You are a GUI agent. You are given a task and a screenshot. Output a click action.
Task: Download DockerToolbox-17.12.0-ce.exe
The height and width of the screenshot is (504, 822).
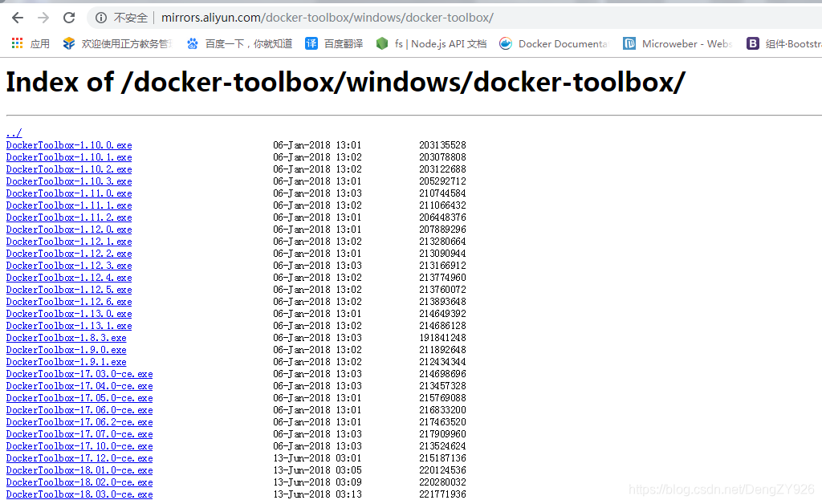coord(79,458)
